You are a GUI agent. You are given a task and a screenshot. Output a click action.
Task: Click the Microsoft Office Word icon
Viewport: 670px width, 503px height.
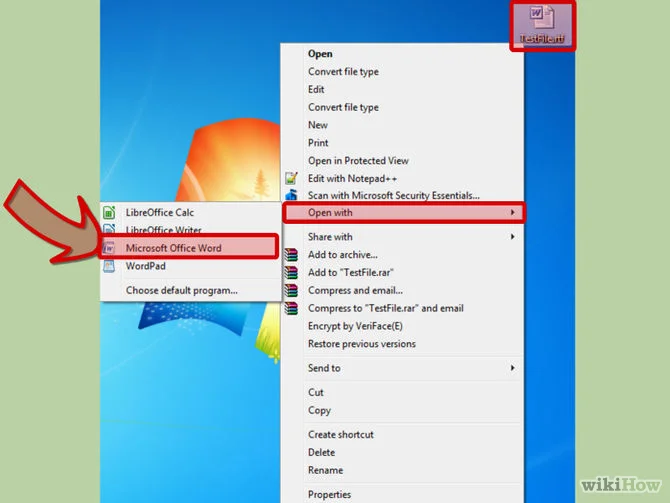(x=109, y=248)
